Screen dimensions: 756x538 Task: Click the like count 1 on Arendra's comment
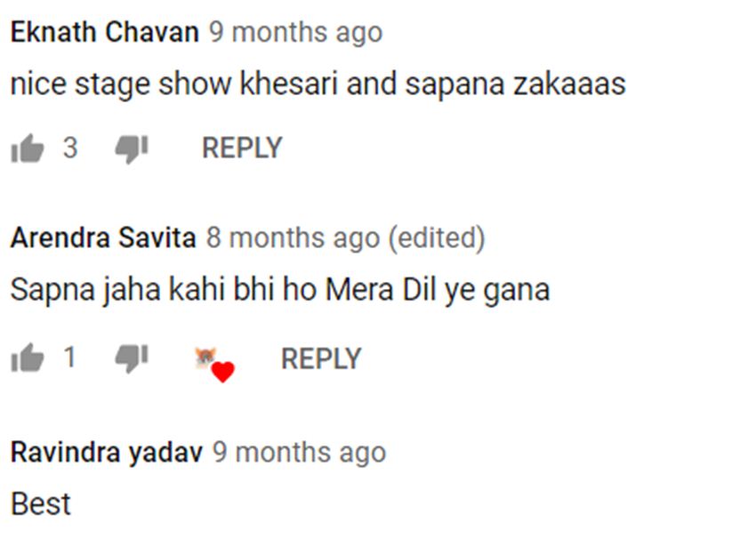[70, 357]
